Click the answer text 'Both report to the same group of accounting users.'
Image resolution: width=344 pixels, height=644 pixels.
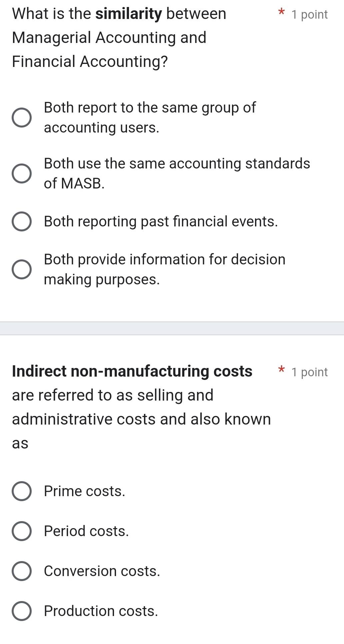point(150,118)
